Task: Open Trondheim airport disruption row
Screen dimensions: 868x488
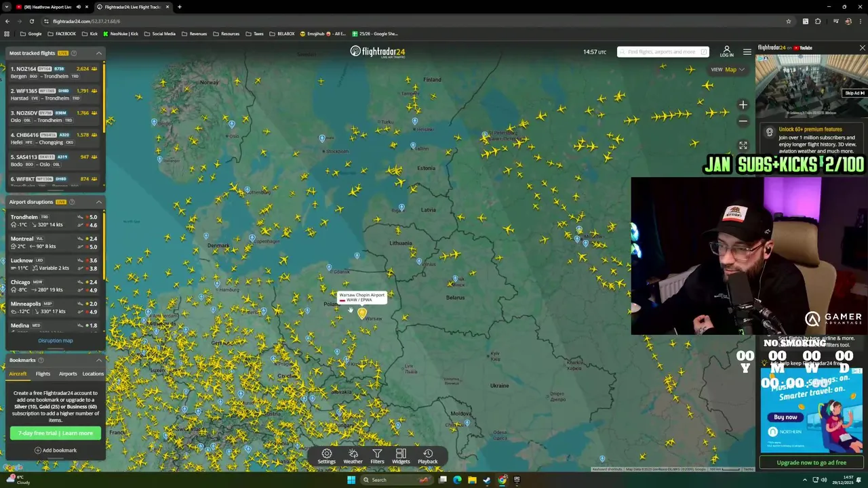Action: click(53, 220)
